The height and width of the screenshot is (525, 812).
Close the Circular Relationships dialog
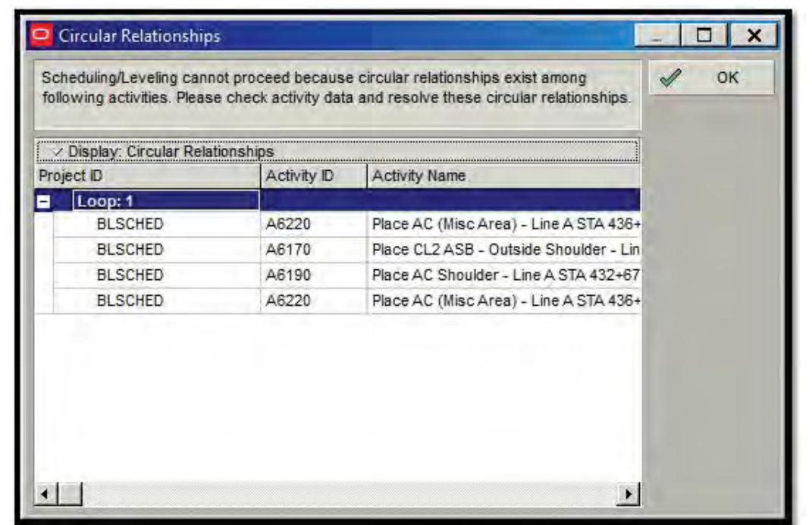tap(754, 35)
